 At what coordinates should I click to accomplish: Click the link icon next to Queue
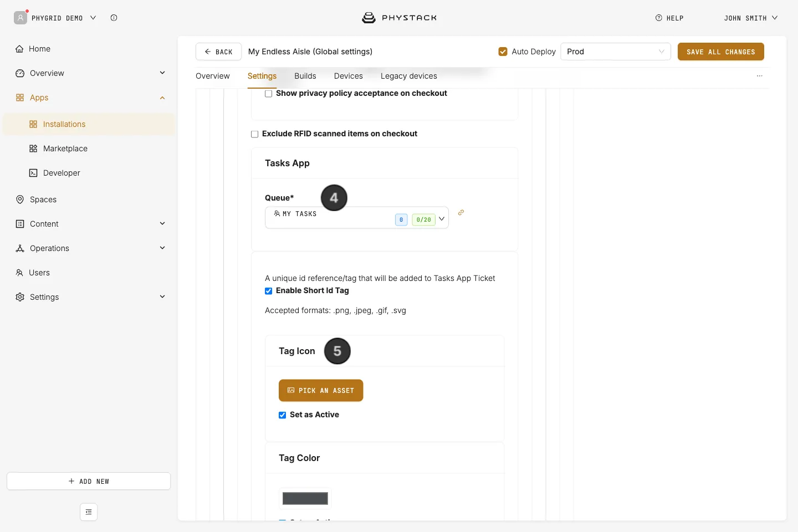pos(461,212)
